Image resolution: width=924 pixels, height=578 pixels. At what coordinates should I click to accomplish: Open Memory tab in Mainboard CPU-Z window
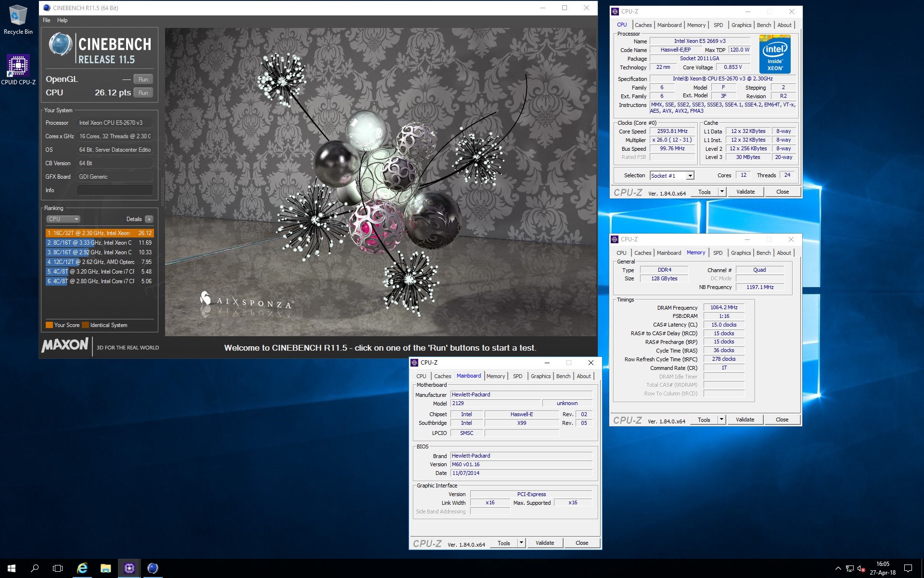pos(496,376)
